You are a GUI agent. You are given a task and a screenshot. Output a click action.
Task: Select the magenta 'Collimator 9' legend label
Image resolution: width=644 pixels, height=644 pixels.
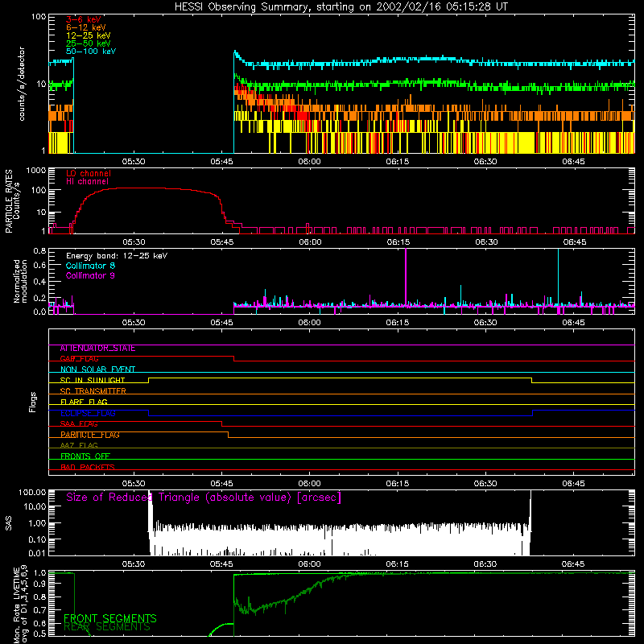(x=90, y=275)
